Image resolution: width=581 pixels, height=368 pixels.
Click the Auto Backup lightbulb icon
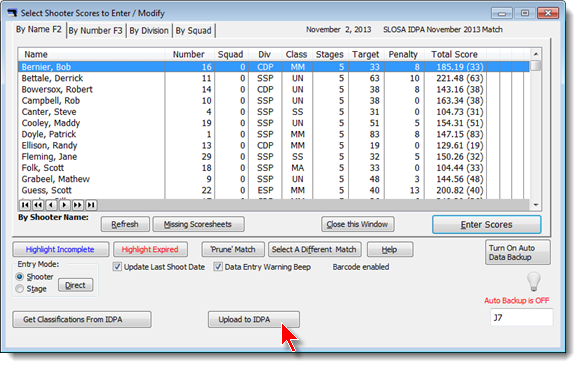(534, 282)
